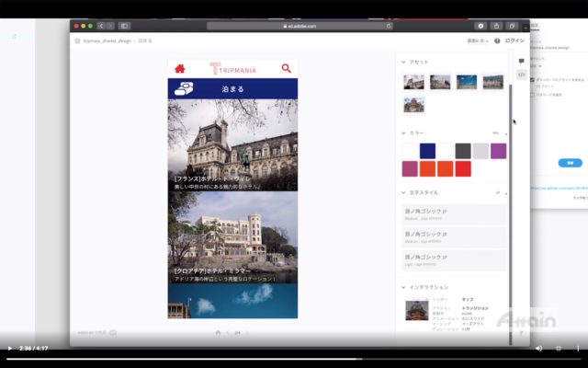
Task: Click the red home icon in prototype
Action: [x=180, y=68]
